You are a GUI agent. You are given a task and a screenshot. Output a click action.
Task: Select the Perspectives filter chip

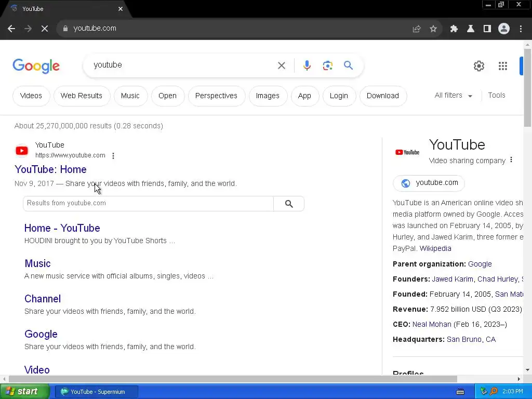(x=216, y=96)
